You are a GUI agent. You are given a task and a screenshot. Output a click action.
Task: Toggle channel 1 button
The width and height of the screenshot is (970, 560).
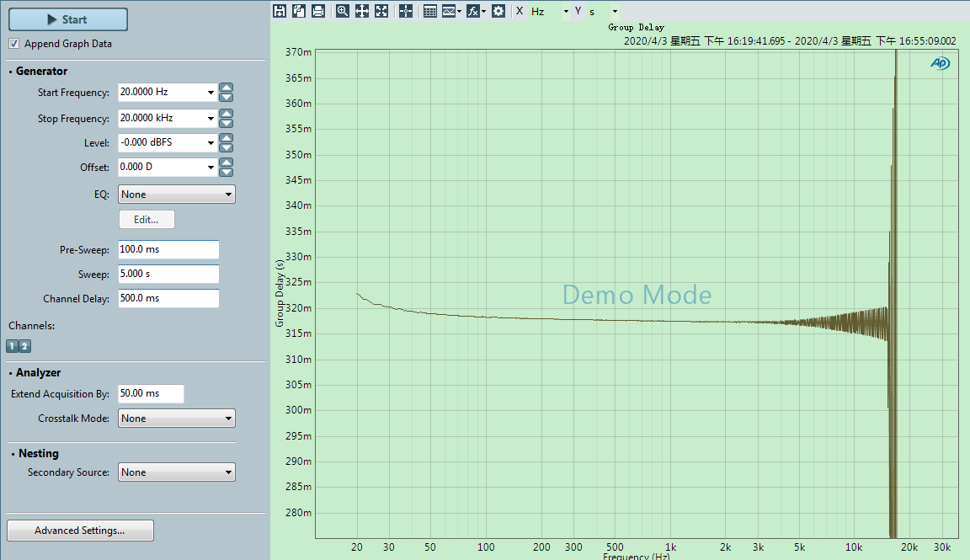[x=13, y=346]
